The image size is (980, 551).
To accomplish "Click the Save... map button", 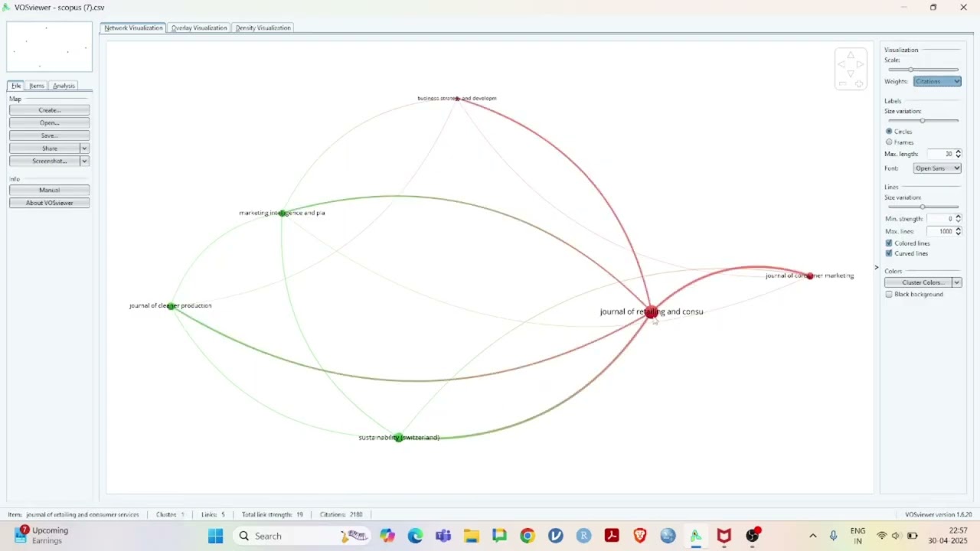I will click(x=50, y=135).
